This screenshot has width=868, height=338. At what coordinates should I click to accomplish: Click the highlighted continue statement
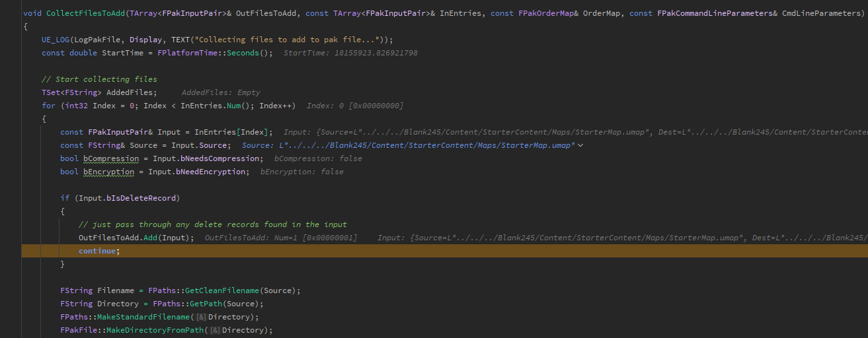tap(100, 251)
